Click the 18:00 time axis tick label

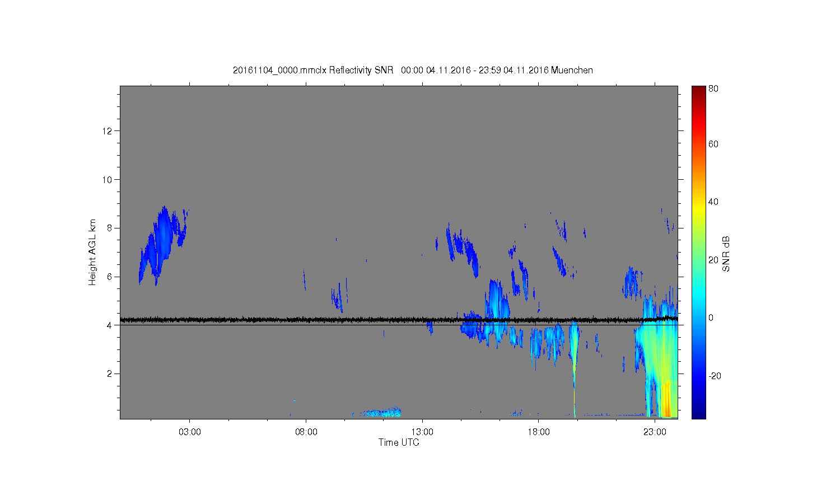point(539,432)
